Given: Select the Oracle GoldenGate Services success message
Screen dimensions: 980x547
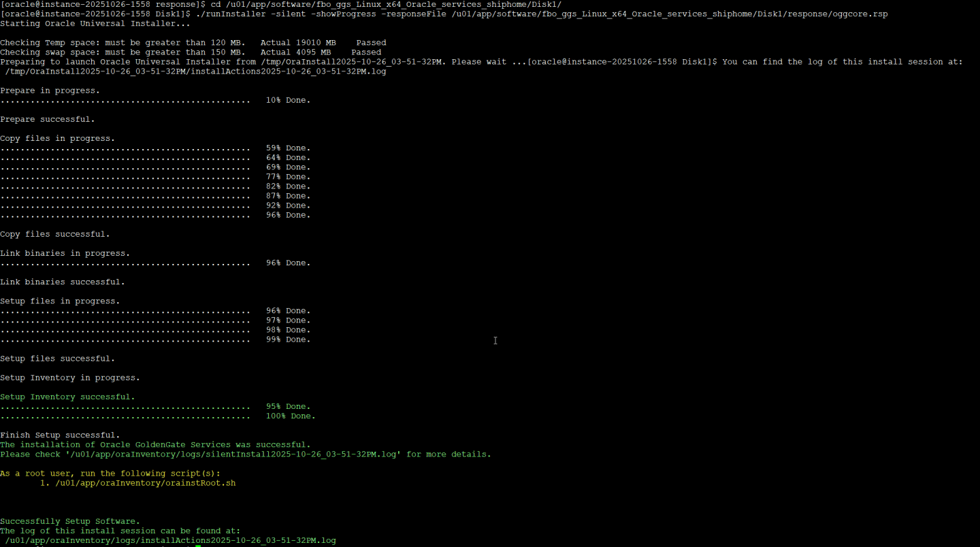Looking at the screenshot, I should [155, 444].
